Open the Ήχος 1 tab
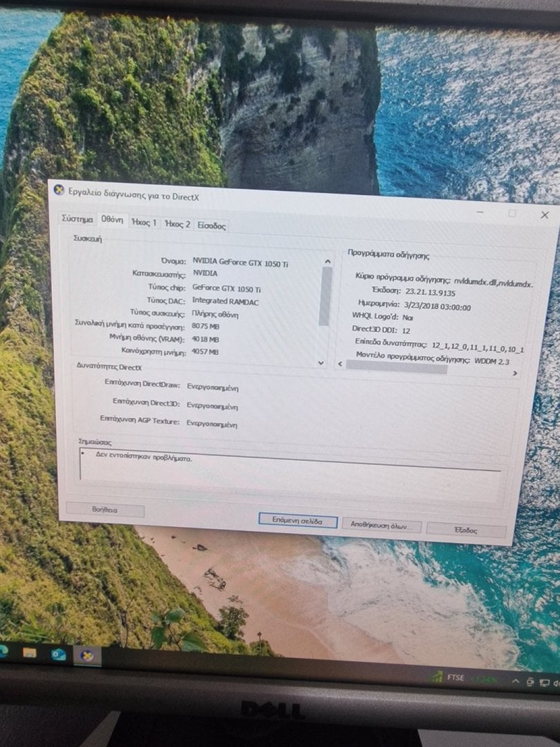This screenshot has width=560, height=747. pyautogui.click(x=144, y=223)
